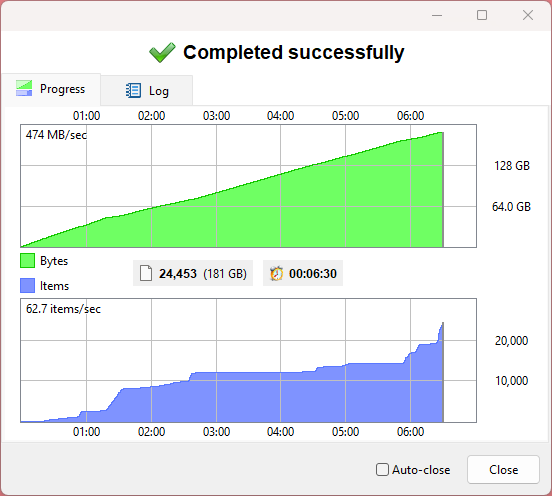
Task: Click the alarm clock elapsed time icon
Action: [276, 273]
